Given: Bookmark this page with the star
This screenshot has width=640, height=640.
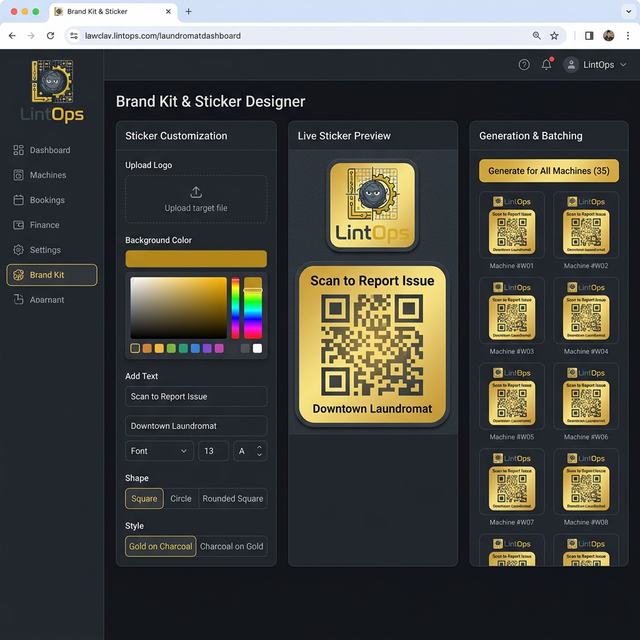Looking at the screenshot, I should coord(554,36).
